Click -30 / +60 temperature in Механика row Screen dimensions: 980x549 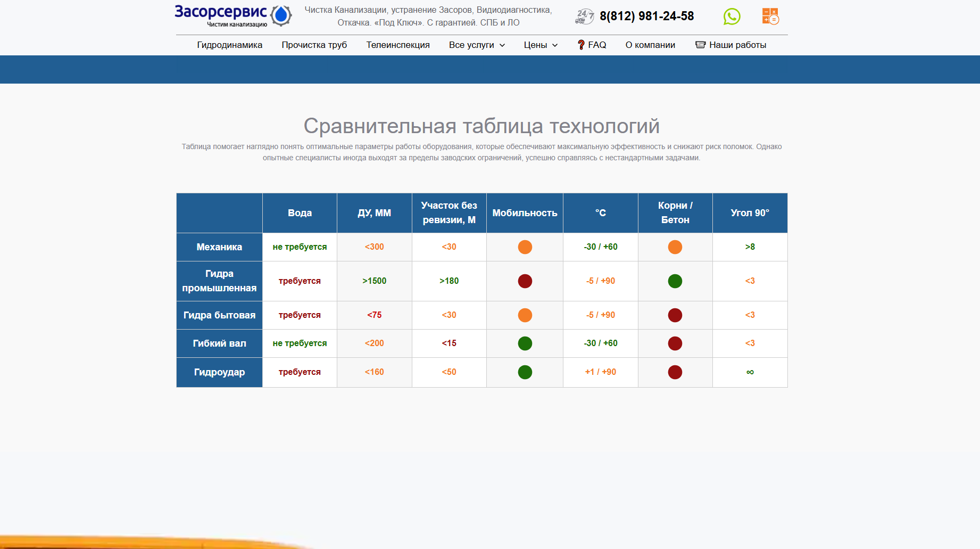pos(600,247)
